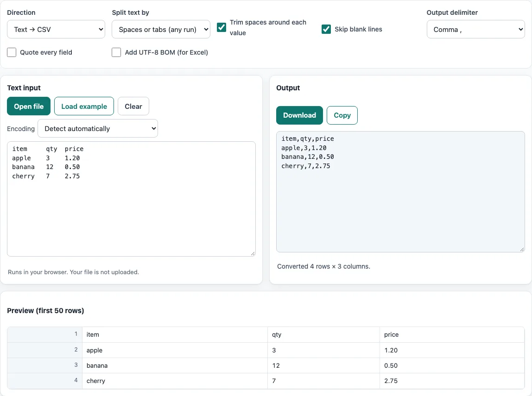Image resolution: width=532 pixels, height=396 pixels.
Task: Click the 'price' cell in preview row 1
Action: pyautogui.click(x=452, y=335)
